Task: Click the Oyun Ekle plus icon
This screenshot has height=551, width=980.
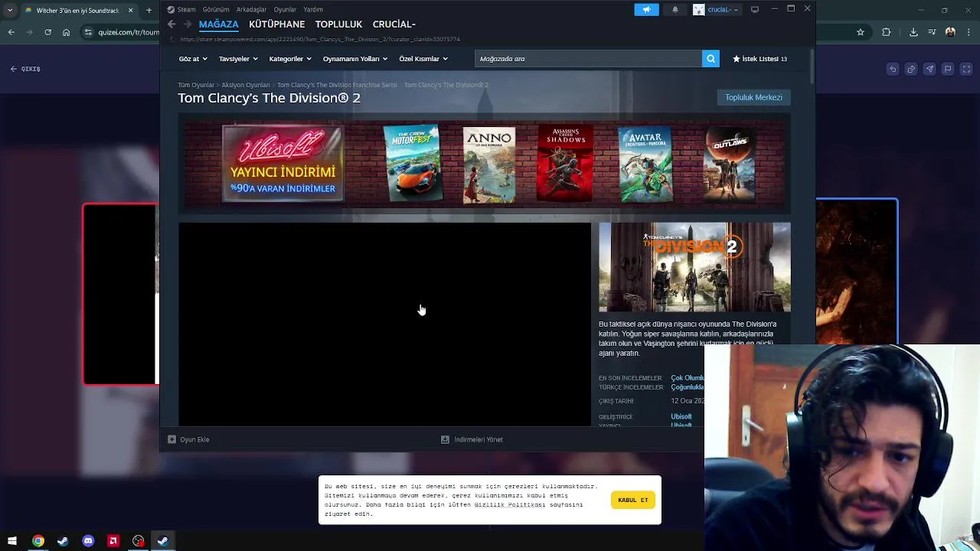Action: point(171,439)
